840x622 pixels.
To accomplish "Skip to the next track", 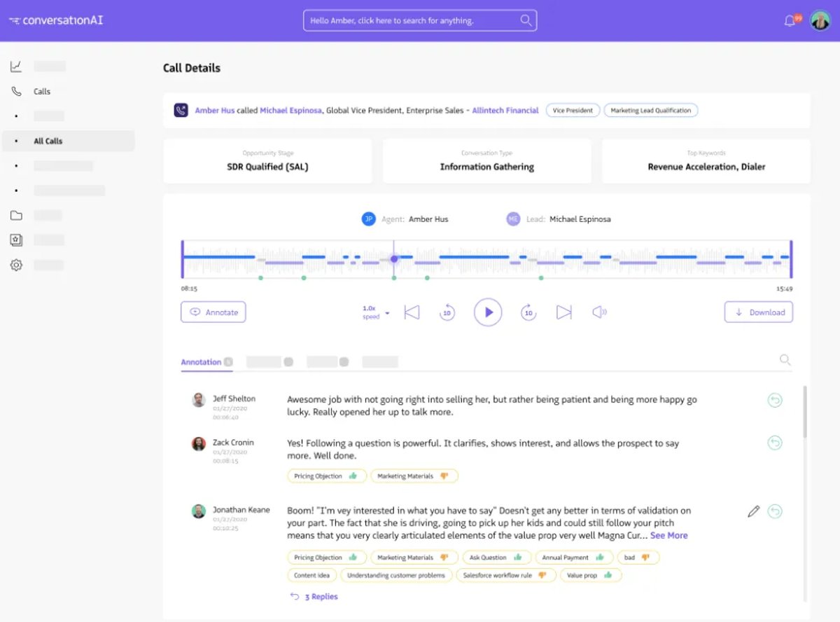I will tap(564, 312).
